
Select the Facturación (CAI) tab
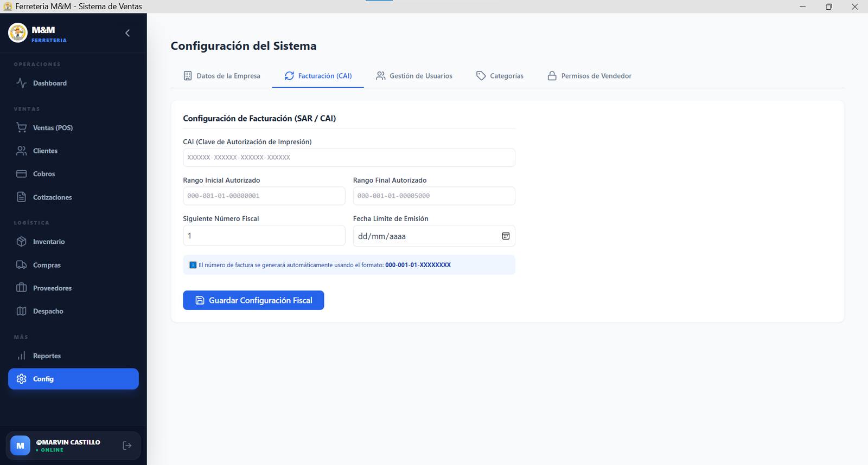point(318,76)
